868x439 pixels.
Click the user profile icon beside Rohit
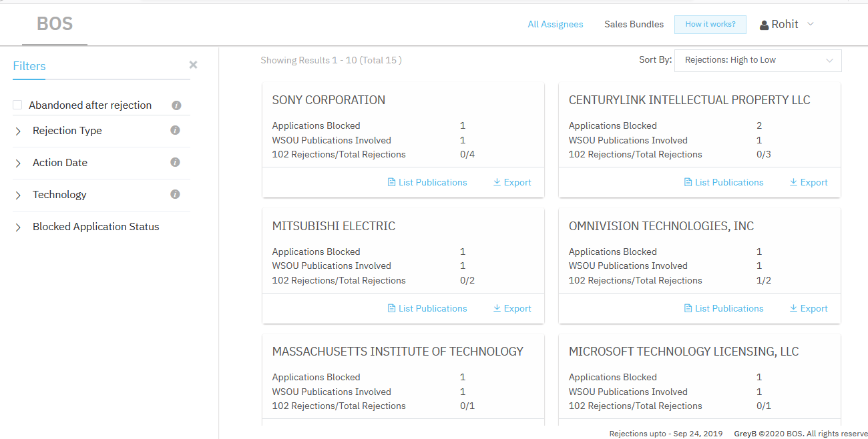click(x=765, y=25)
